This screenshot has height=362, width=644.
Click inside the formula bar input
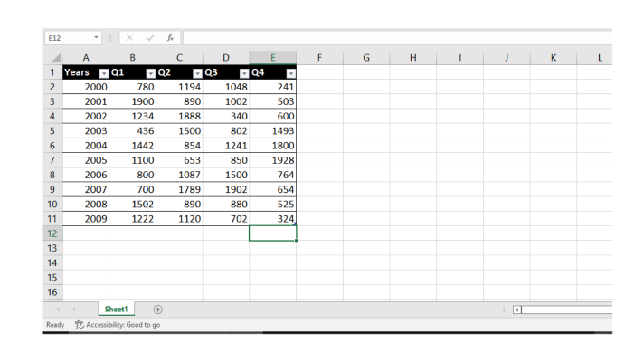pyautogui.click(x=397, y=38)
